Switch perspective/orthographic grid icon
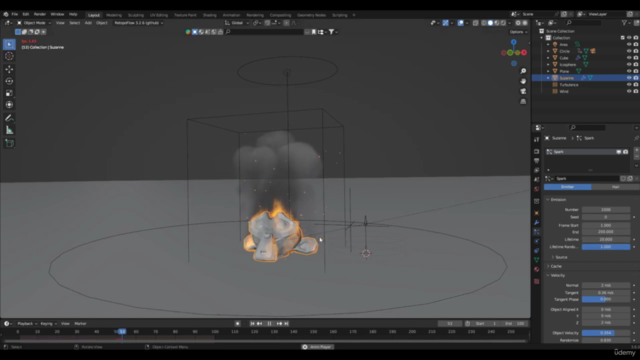Viewport: 640px width, 360px height. pyautogui.click(x=523, y=101)
